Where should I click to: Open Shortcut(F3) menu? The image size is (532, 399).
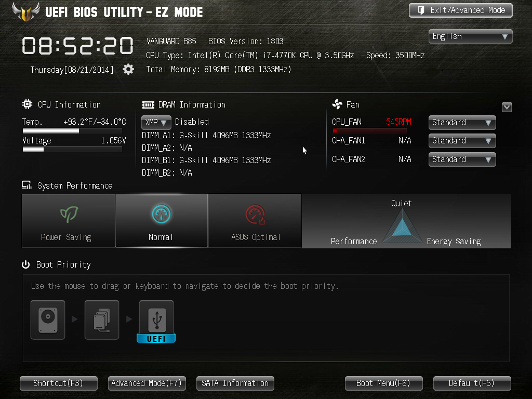point(58,383)
